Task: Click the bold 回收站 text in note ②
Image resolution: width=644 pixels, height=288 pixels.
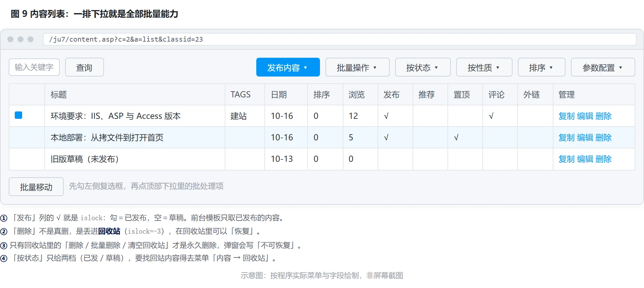Action: [109, 231]
